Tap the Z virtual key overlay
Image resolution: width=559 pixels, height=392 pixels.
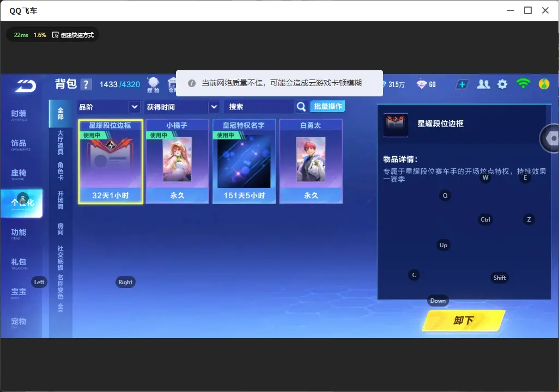[529, 219]
